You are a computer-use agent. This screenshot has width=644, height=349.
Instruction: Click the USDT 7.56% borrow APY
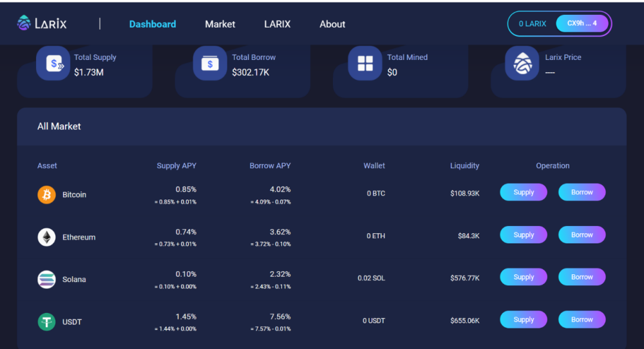(x=280, y=317)
